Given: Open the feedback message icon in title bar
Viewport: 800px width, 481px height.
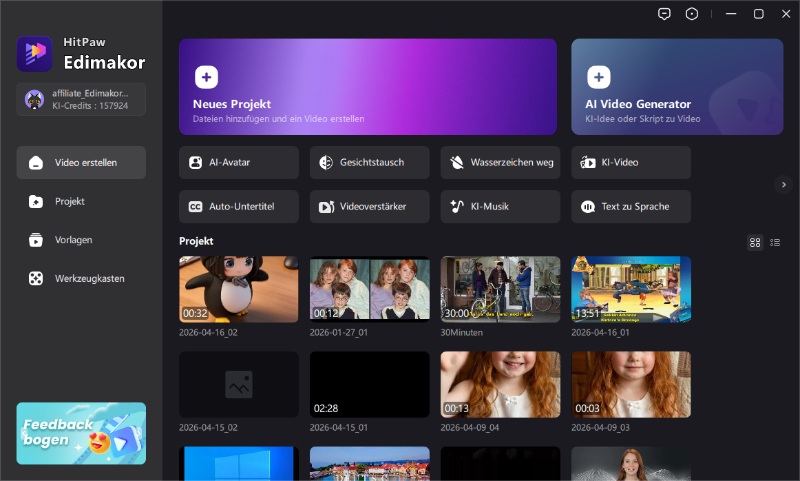Looking at the screenshot, I should tap(664, 14).
